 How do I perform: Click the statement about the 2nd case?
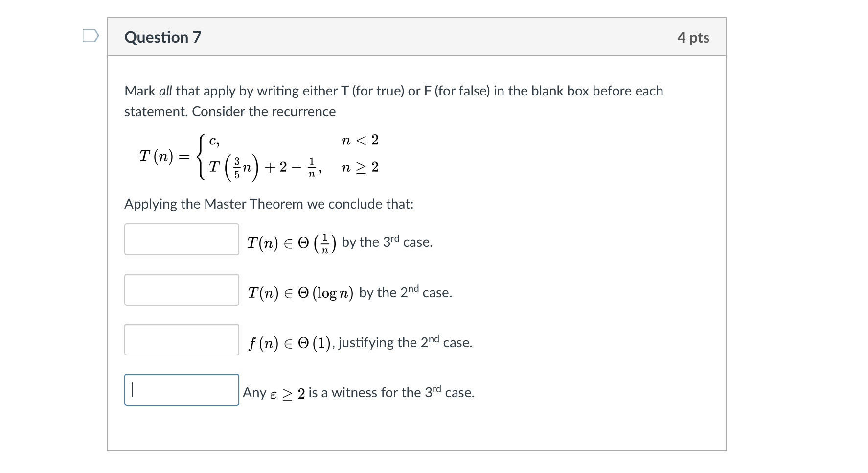(x=349, y=292)
